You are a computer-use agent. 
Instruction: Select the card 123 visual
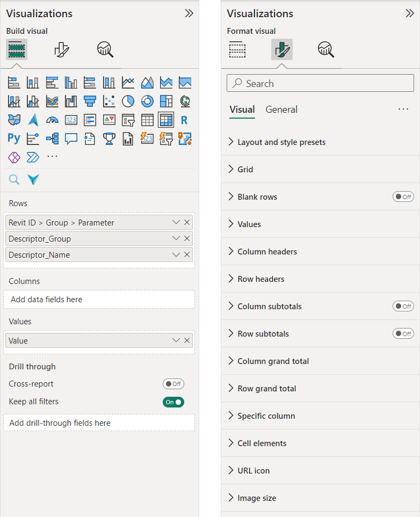(x=71, y=120)
